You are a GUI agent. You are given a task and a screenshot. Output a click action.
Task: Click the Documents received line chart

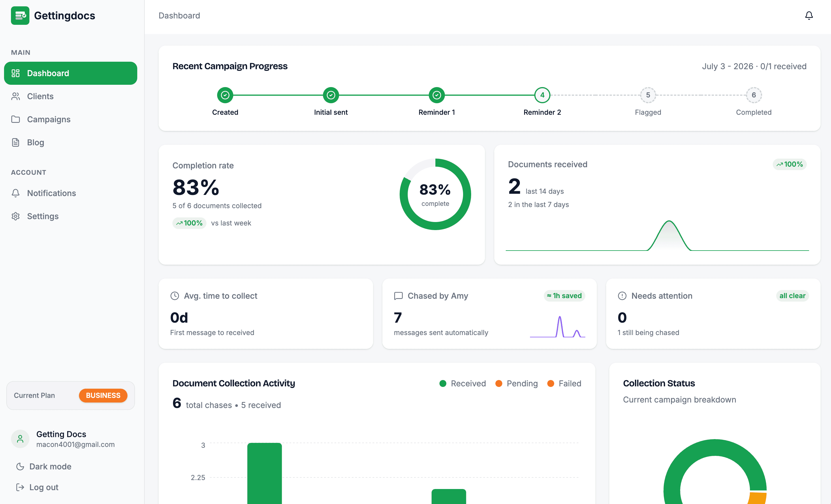(x=657, y=236)
